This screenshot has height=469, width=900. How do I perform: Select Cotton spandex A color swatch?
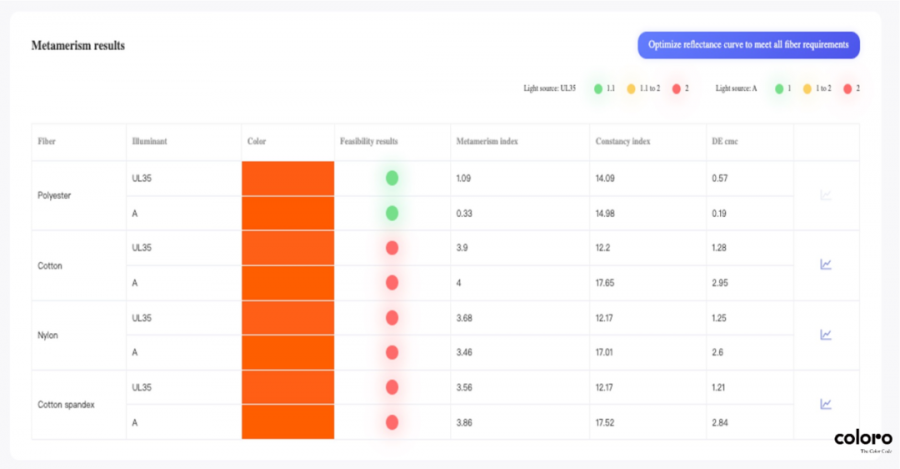(x=288, y=423)
